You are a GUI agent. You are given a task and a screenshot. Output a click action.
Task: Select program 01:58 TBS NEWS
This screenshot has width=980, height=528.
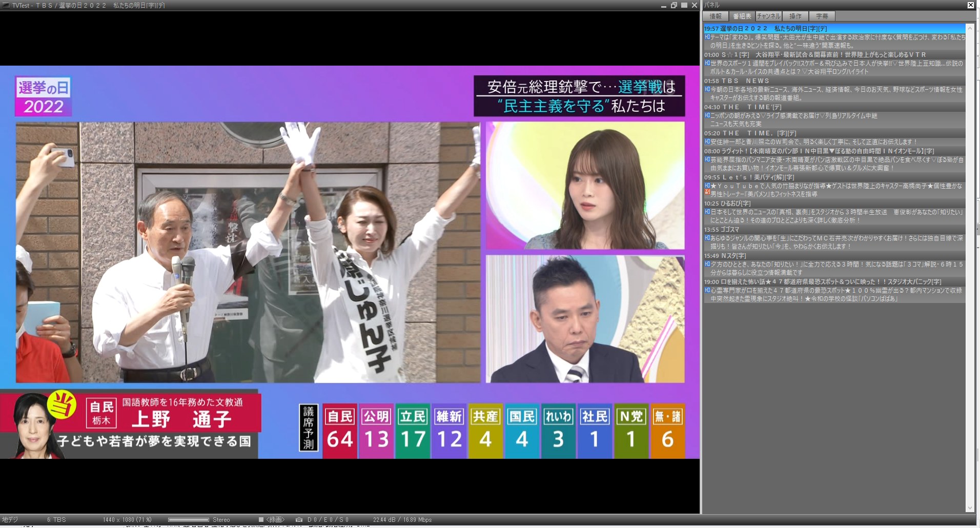point(834,80)
